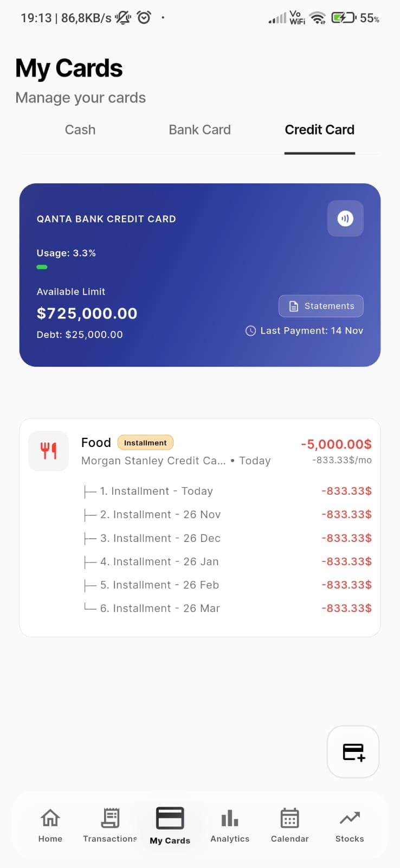Tap the contactless payment icon on card
This screenshot has height=868, width=400.
[x=345, y=219]
